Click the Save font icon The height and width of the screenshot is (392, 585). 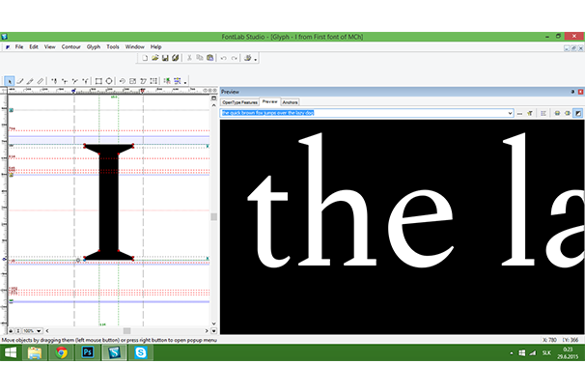(x=163, y=58)
